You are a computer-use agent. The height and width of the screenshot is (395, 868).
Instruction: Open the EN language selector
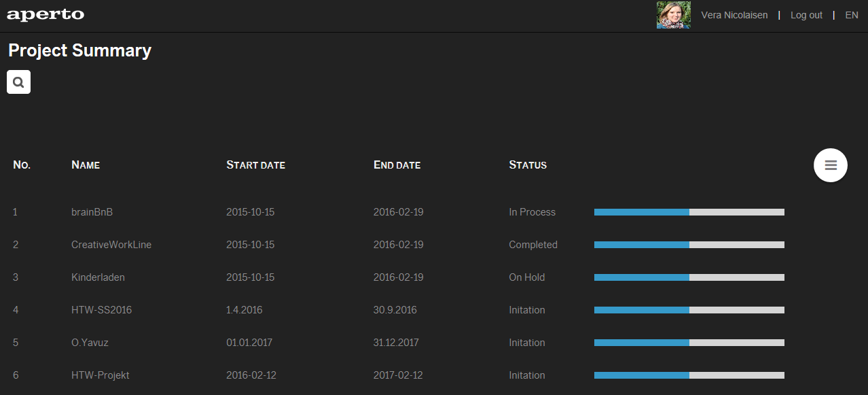point(851,15)
